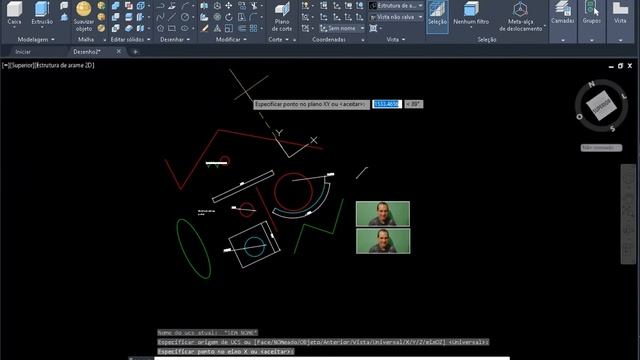Viewport: 640px width, 360px height.
Task: Click the dynamic input angle field
Action: point(413,104)
